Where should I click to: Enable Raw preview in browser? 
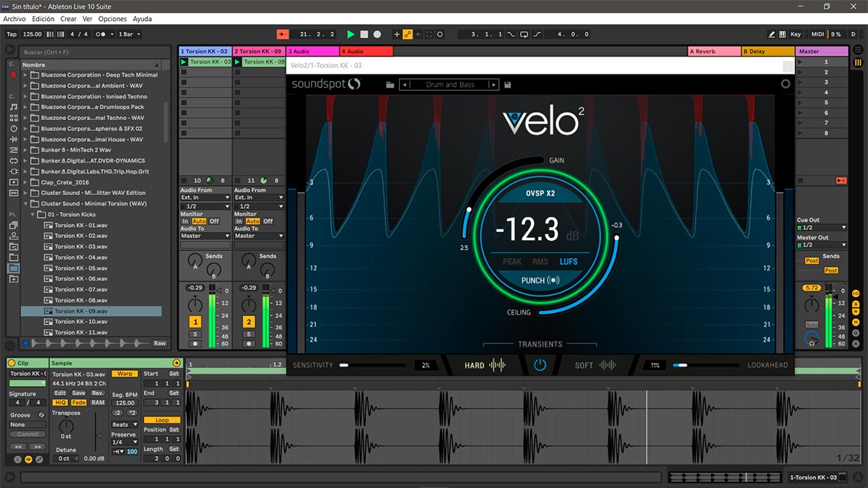159,343
